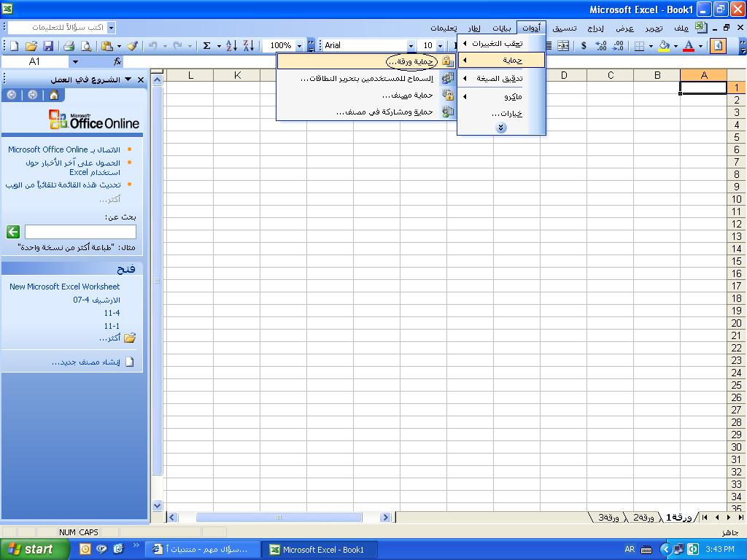Create a new blank workbook from toolbar
Viewport: 747px width, 560px height.
[15, 46]
